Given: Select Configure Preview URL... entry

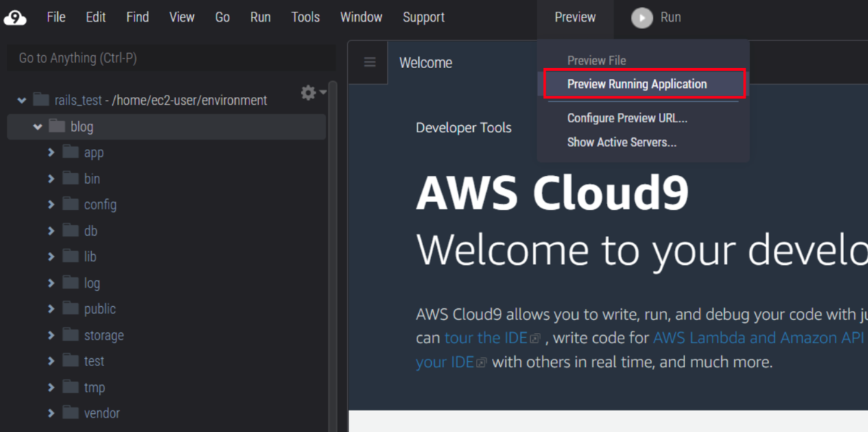Looking at the screenshot, I should click(x=627, y=118).
